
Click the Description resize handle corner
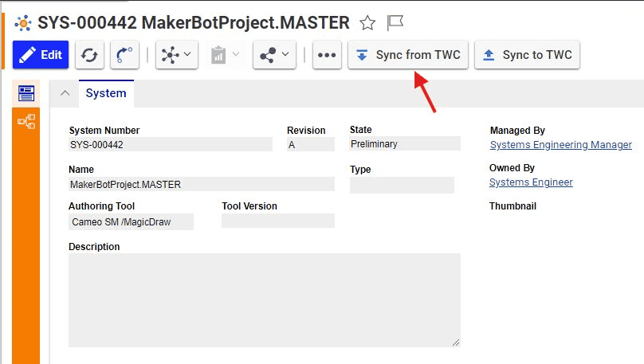click(456, 342)
